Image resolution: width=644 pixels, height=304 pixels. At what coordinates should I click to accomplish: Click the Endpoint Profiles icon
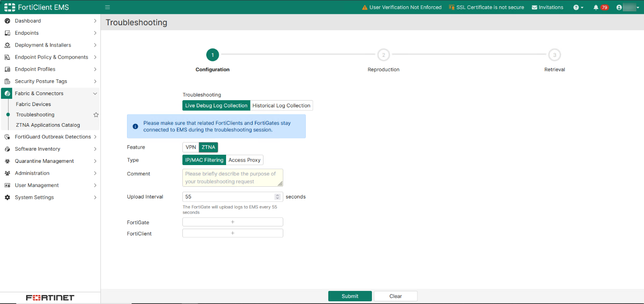pyautogui.click(x=7, y=69)
